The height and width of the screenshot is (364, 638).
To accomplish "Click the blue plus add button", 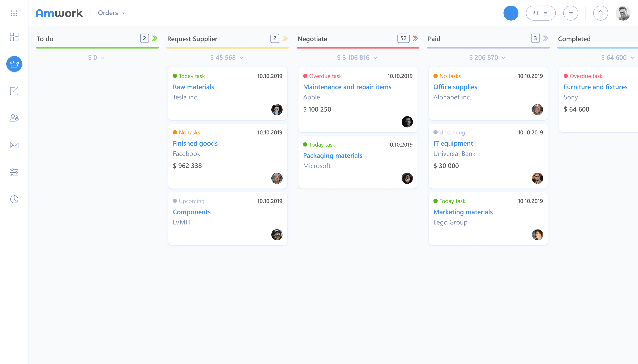I will [511, 13].
